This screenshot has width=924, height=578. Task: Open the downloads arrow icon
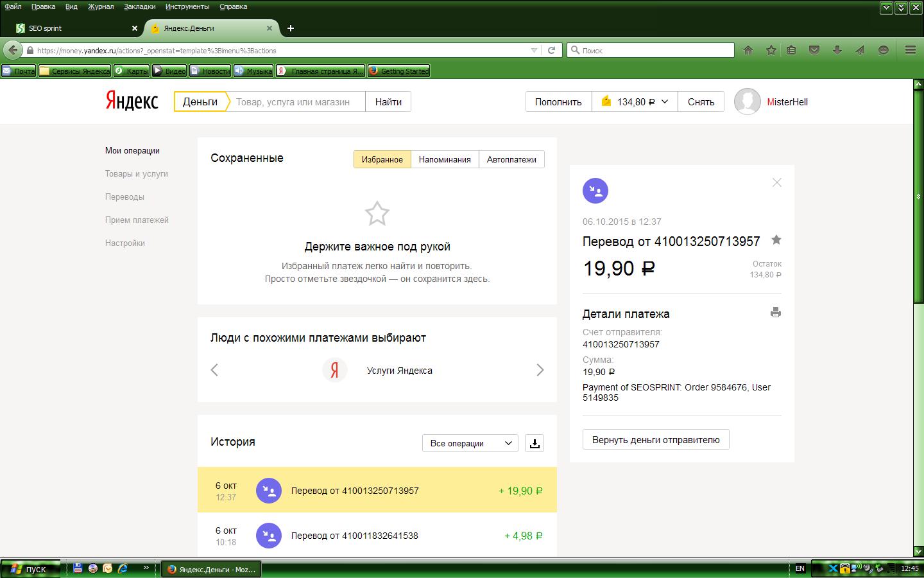pyautogui.click(x=837, y=50)
